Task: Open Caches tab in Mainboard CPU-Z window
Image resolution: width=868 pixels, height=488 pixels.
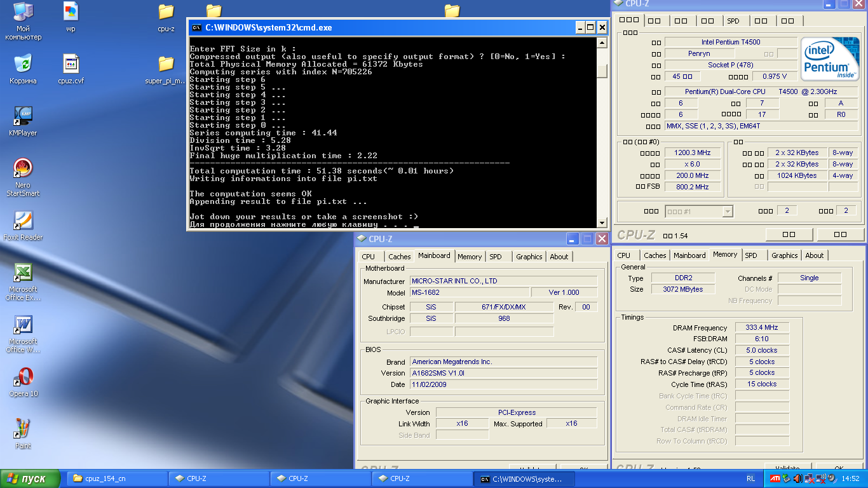Action: (399, 257)
